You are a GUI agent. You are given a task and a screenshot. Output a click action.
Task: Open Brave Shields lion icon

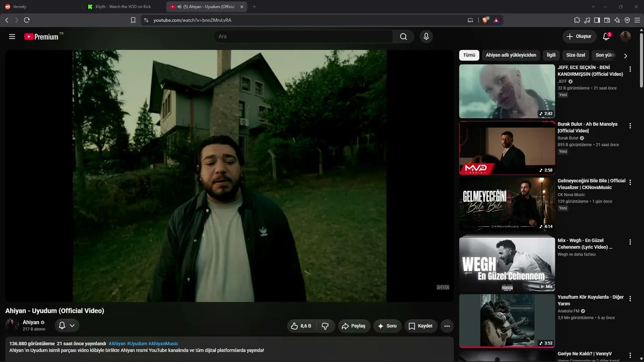(486, 20)
